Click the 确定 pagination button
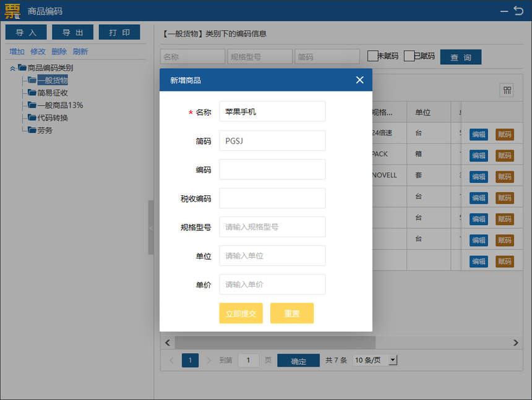 click(299, 360)
